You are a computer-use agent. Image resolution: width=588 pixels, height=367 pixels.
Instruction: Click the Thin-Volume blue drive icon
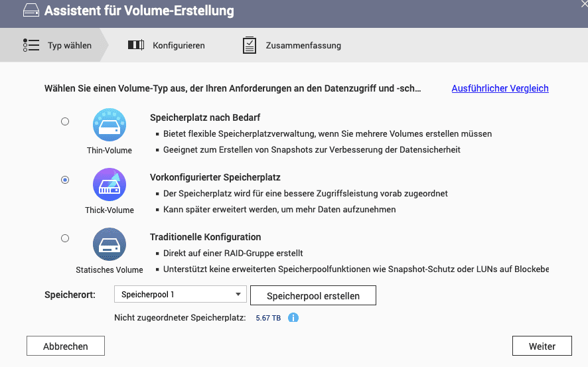click(x=109, y=125)
